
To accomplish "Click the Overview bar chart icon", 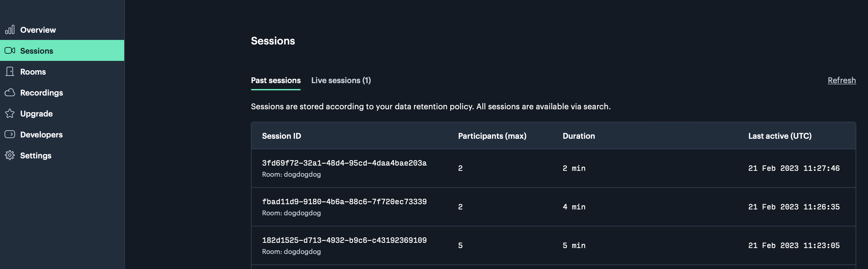I will click(10, 30).
